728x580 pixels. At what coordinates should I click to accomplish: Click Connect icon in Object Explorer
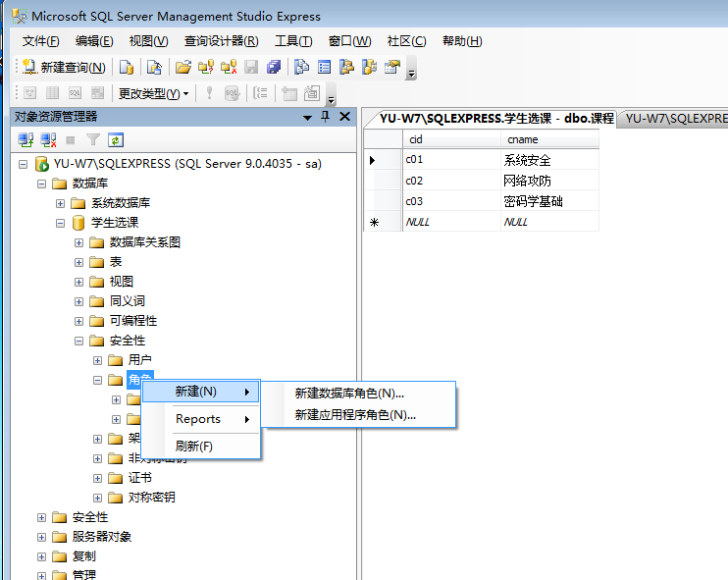click(x=26, y=139)
